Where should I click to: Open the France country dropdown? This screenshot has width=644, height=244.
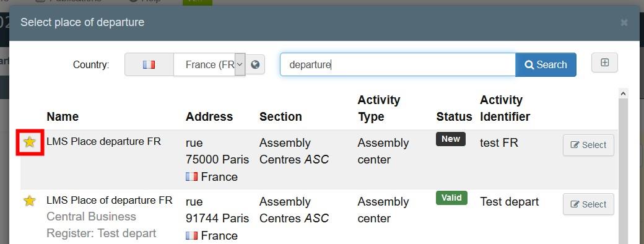209,64
